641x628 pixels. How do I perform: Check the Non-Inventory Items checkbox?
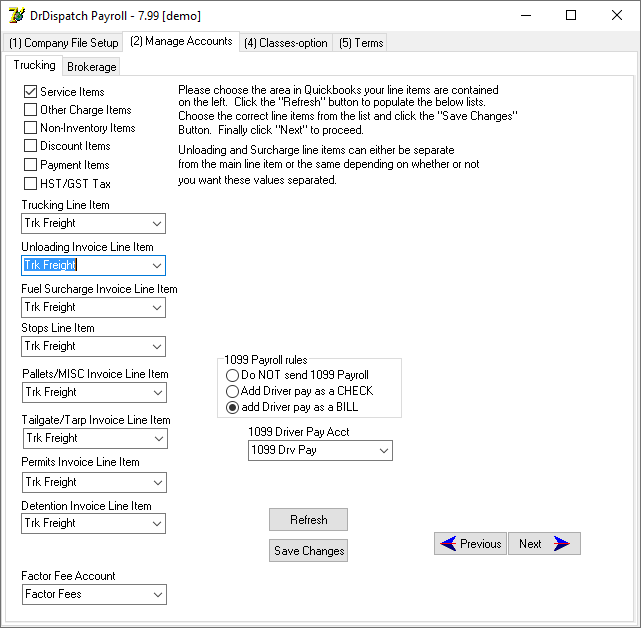[31, 128]
